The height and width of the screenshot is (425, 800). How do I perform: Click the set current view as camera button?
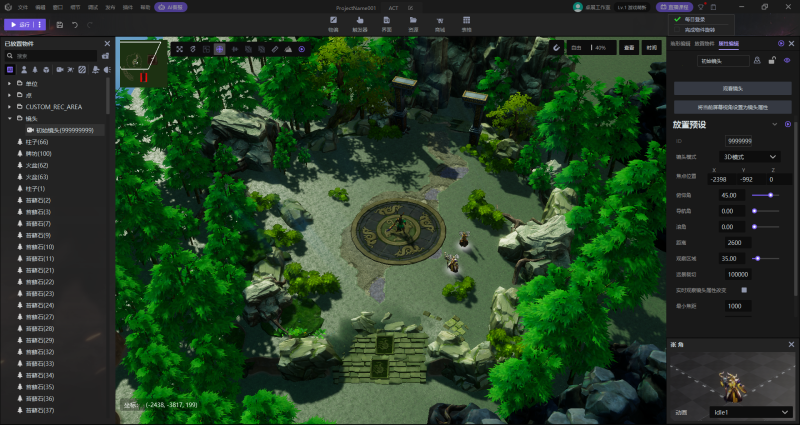pyautogui.click(x=733, y=107)
